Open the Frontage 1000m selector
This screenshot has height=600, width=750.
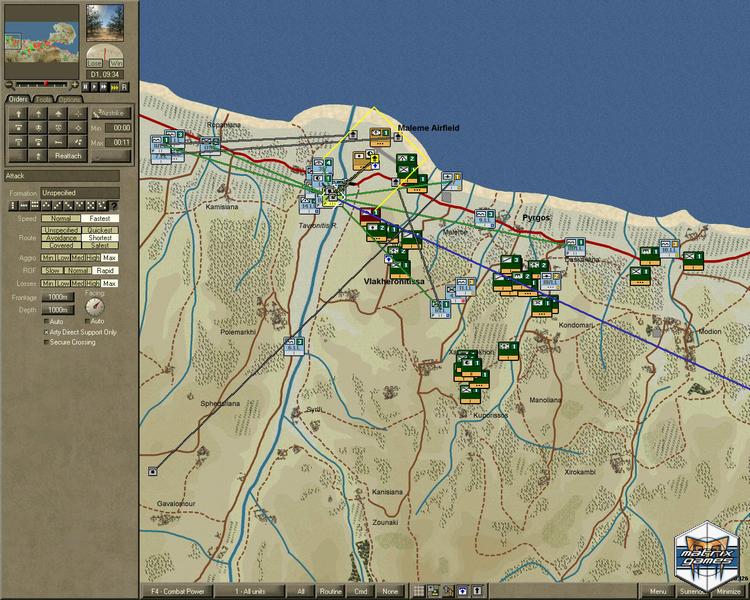(59, 297)
